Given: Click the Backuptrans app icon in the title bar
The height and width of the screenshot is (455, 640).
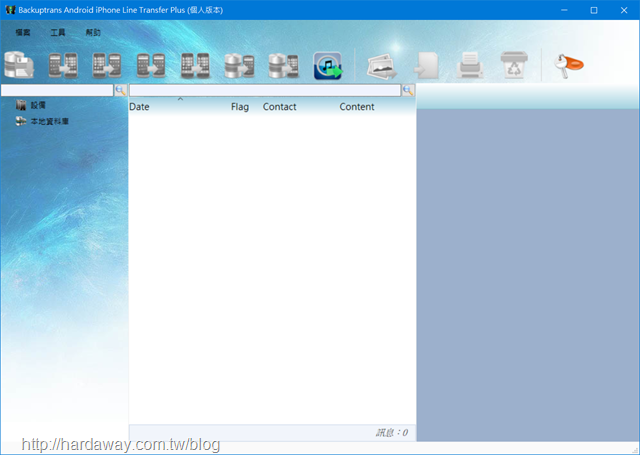Looking at the screenshot, I should pyautogui.click(x=10, y=10).
